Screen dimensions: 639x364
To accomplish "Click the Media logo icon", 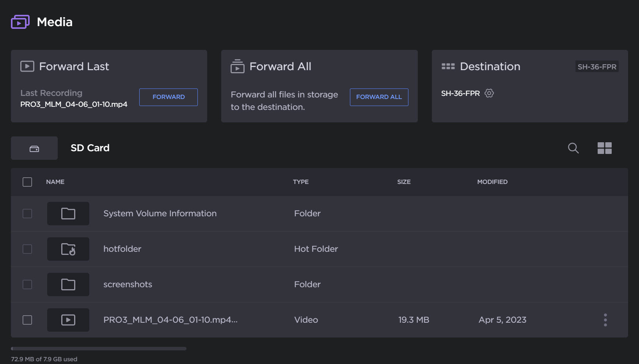I will tap(20, 22).
